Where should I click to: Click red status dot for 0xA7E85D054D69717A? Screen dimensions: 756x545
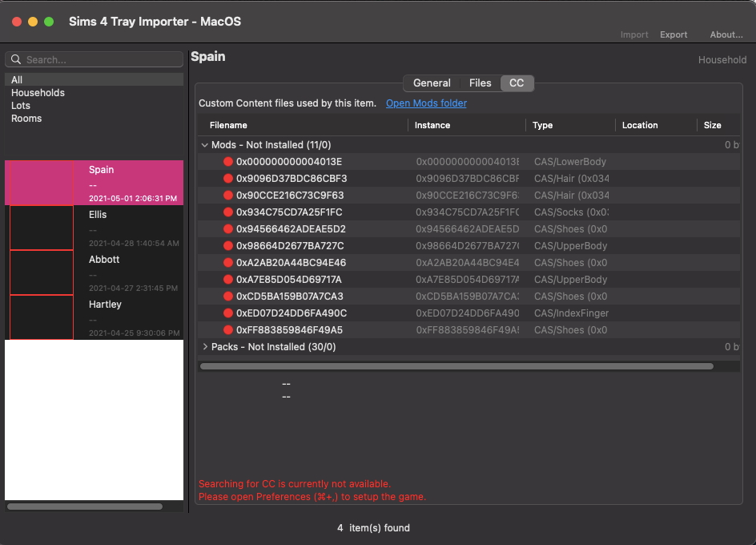[228, 280]
